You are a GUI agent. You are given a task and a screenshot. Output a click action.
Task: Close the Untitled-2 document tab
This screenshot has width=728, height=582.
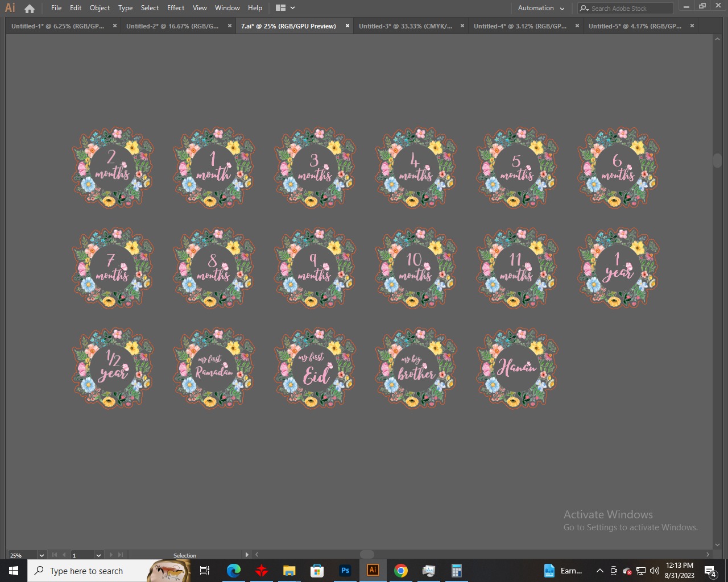tap(230, 26)
